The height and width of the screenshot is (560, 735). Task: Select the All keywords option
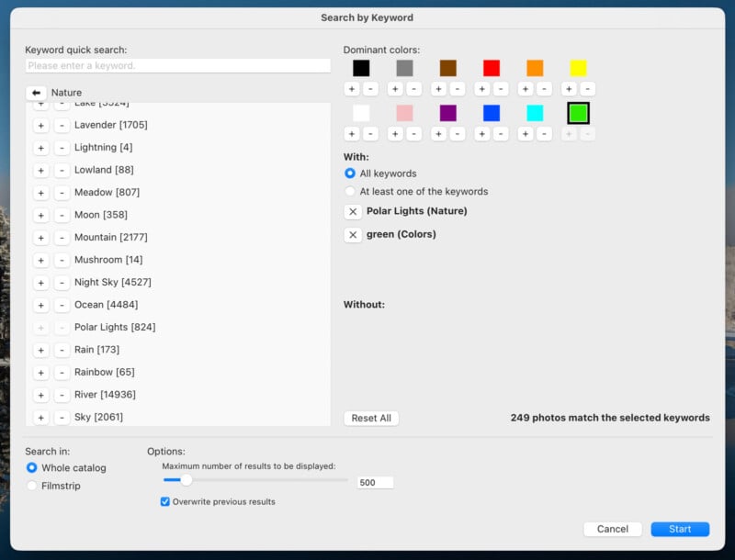(350, 174)
